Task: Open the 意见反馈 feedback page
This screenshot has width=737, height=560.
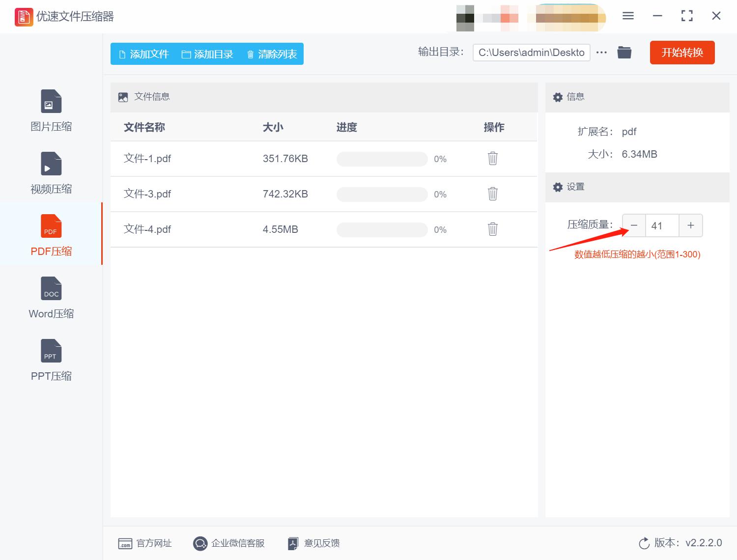Action: pyautogui.click(x=313, y=543)
